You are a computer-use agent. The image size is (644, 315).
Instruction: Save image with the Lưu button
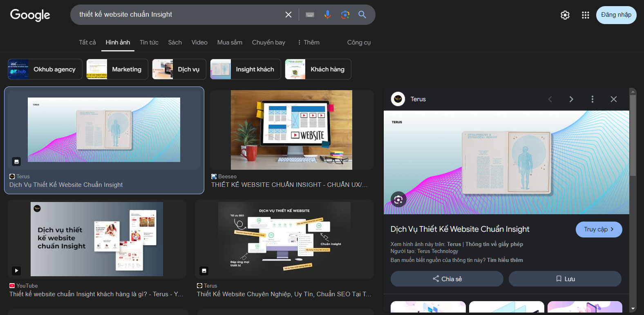pyautogui.click(x=565, y=279)
